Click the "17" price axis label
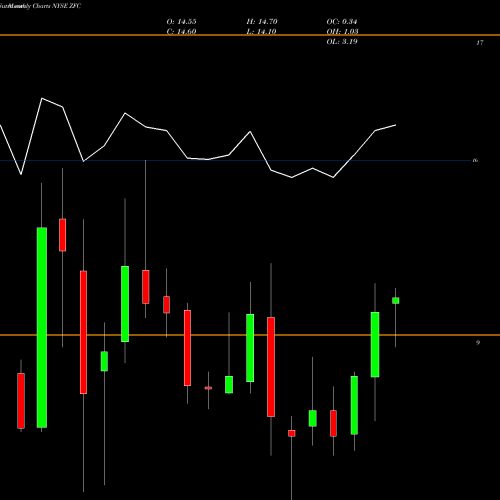The height and width of the screenshot is (500, 500). [x=480, y=43]
